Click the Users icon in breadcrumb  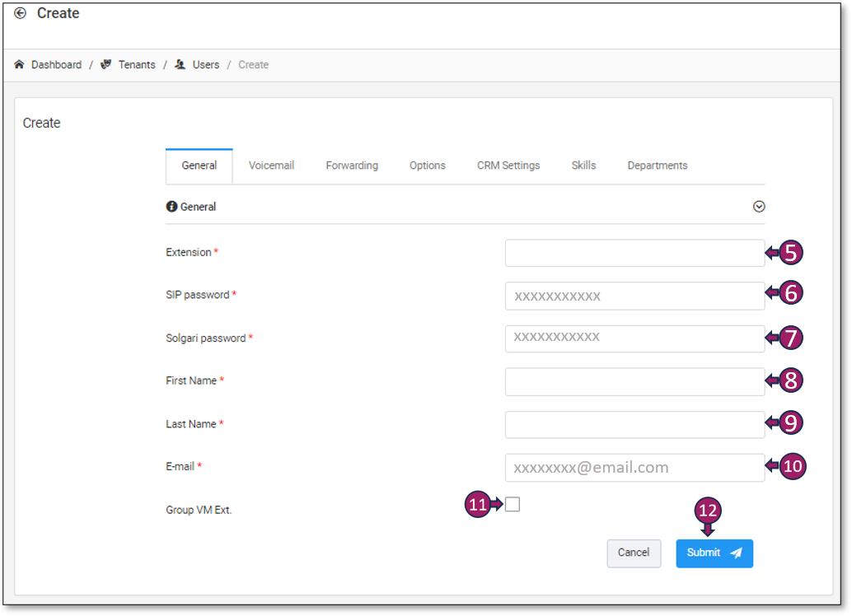[x=180, y=65]
